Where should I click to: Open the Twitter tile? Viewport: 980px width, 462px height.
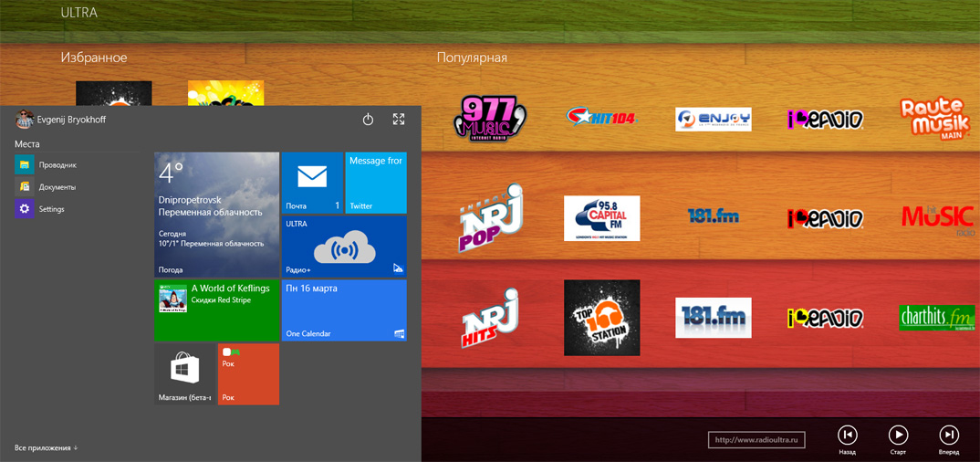pyautogui.click(x=376, y=183)
